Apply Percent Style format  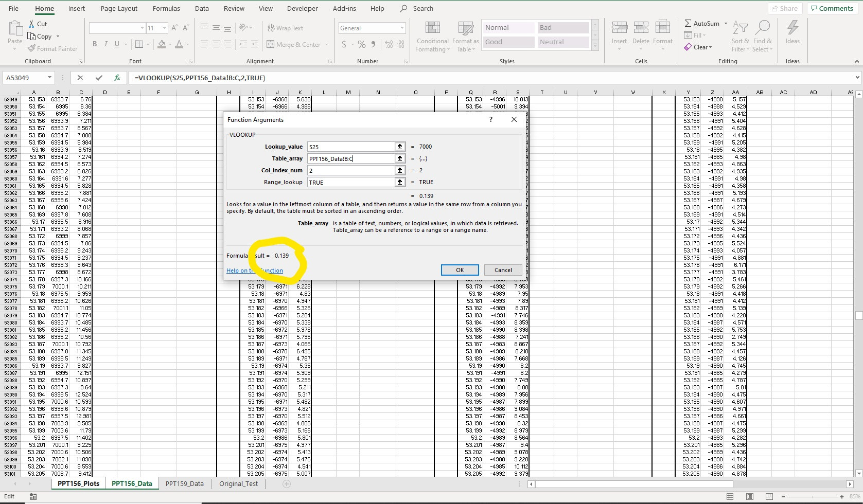[x=362, y=45]
